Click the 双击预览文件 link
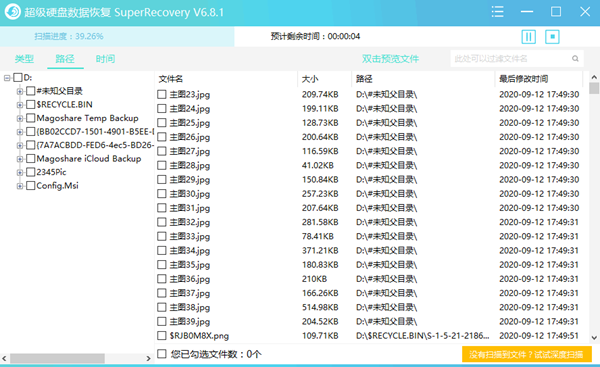 [390, 59]
